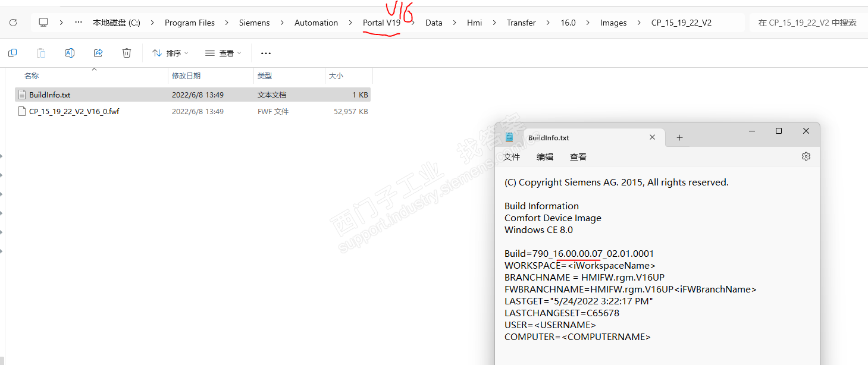
Task: Click the BuildInfo.txt file icon in list
Action: 22,95
